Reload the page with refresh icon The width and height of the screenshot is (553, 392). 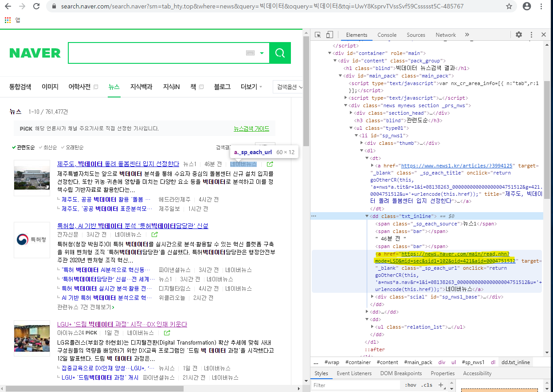tap(36, 7)
